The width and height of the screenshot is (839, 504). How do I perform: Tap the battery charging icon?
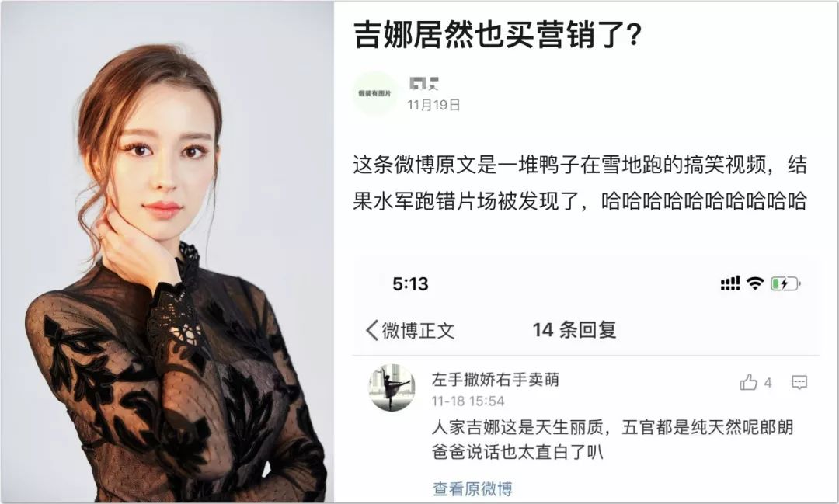785,283
